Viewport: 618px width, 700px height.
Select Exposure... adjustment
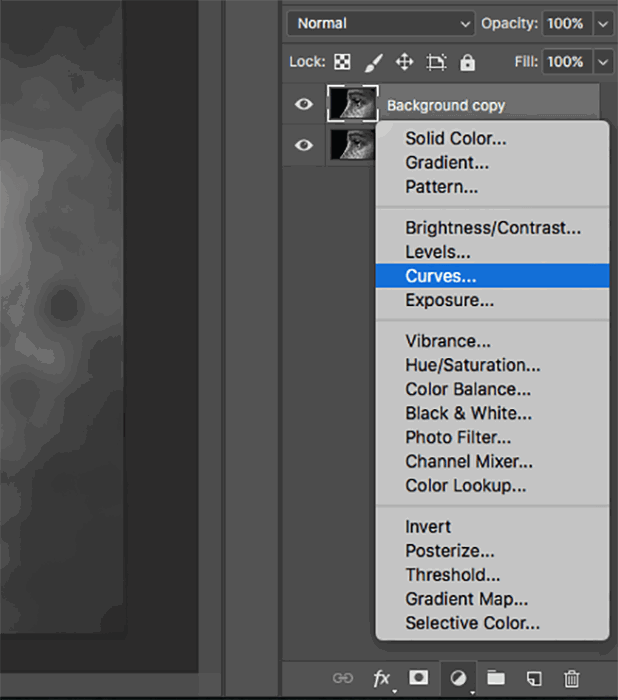[x=493, y=300]
